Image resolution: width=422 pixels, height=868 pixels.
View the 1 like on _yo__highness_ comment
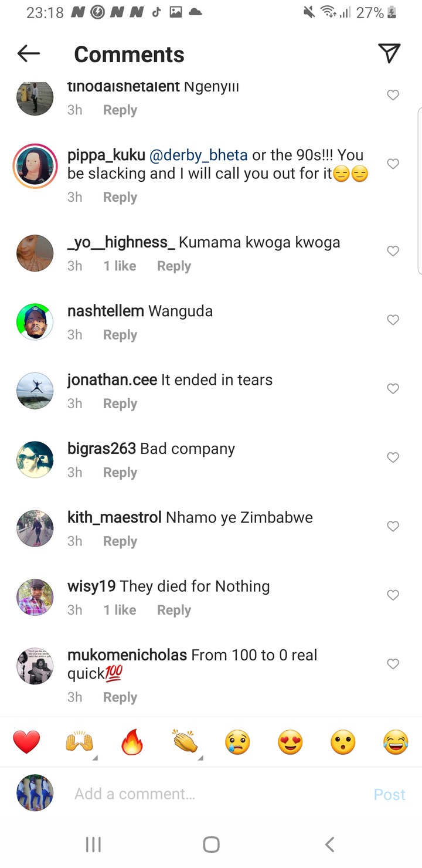[120, 266]
